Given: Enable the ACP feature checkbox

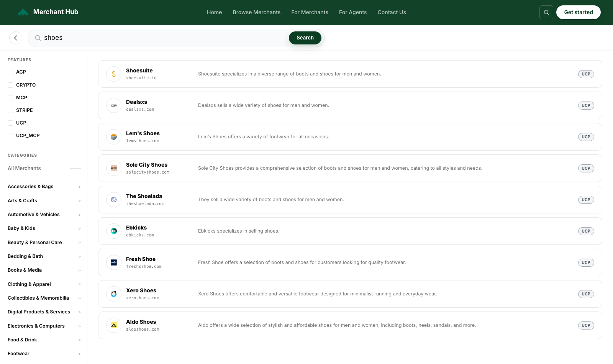Looking at the screenshot, I should pos(10,72).
